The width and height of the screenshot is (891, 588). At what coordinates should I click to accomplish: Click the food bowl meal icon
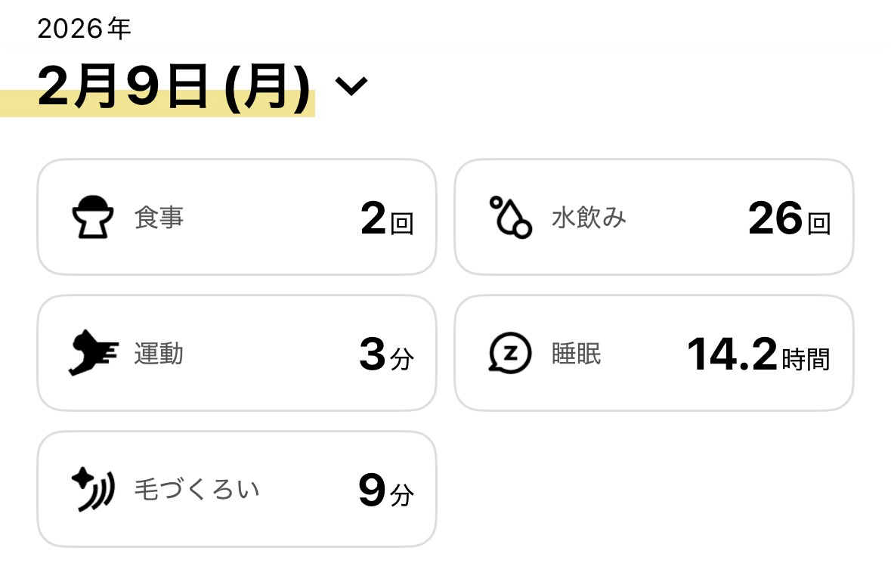point(93,218)
